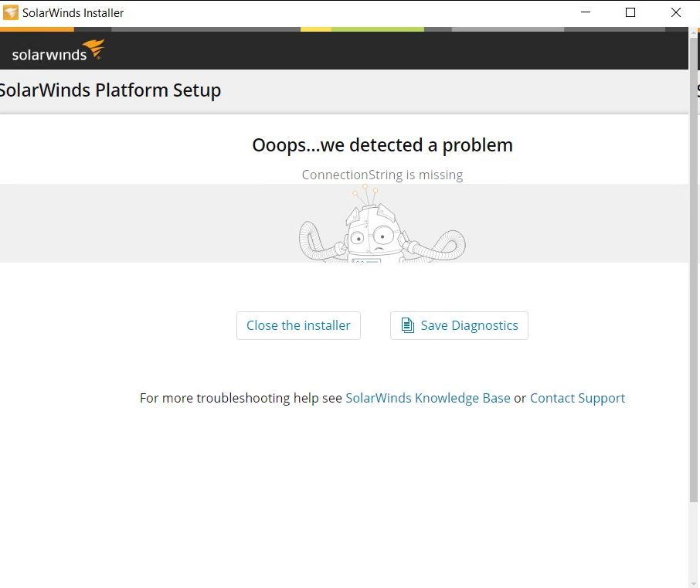Maximize the SolarWinds Installer window

coord(630,12)
